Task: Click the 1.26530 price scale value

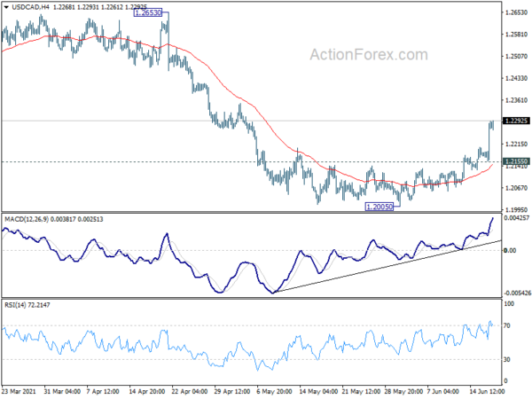Action: [x=516, y=12]
